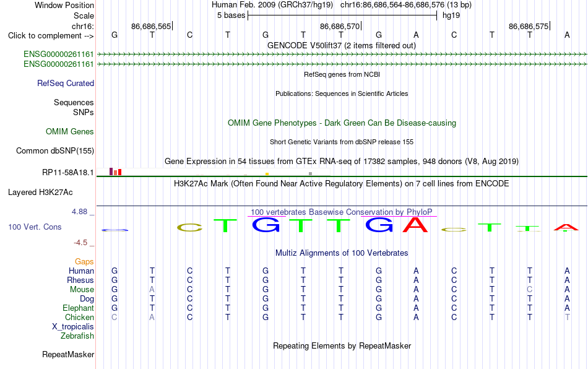
Task: Click the red bar in GTEx expression chart
Action: click(119, 172)
